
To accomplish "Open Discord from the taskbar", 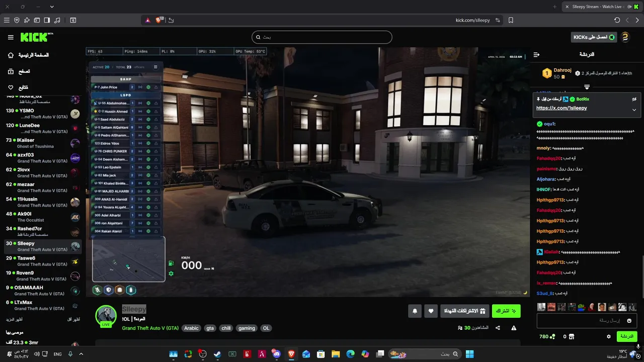I will click(276, 354).
